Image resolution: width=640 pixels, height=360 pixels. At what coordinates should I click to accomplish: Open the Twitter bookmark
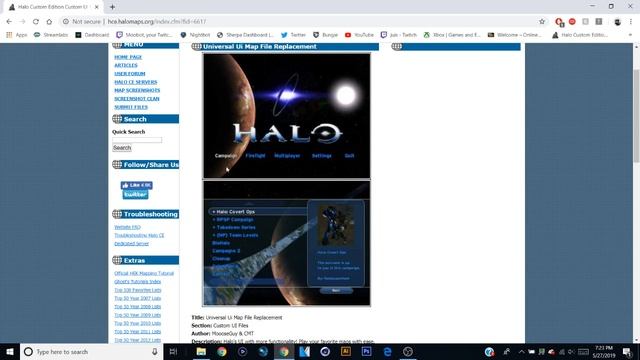293,35
